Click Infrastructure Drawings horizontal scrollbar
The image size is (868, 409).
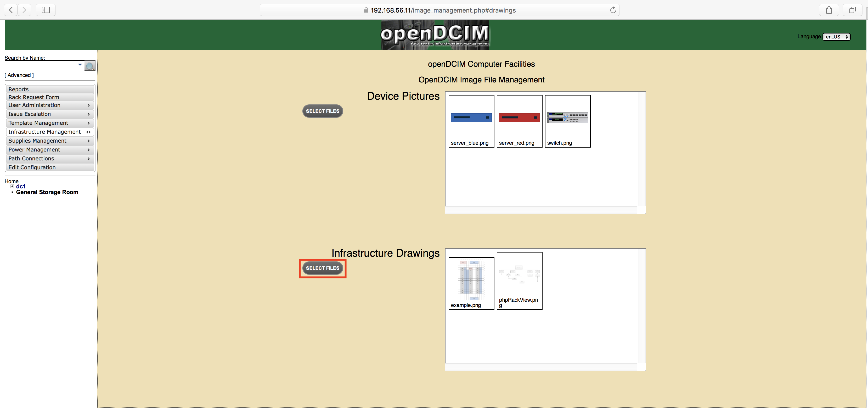pos(542,367)
